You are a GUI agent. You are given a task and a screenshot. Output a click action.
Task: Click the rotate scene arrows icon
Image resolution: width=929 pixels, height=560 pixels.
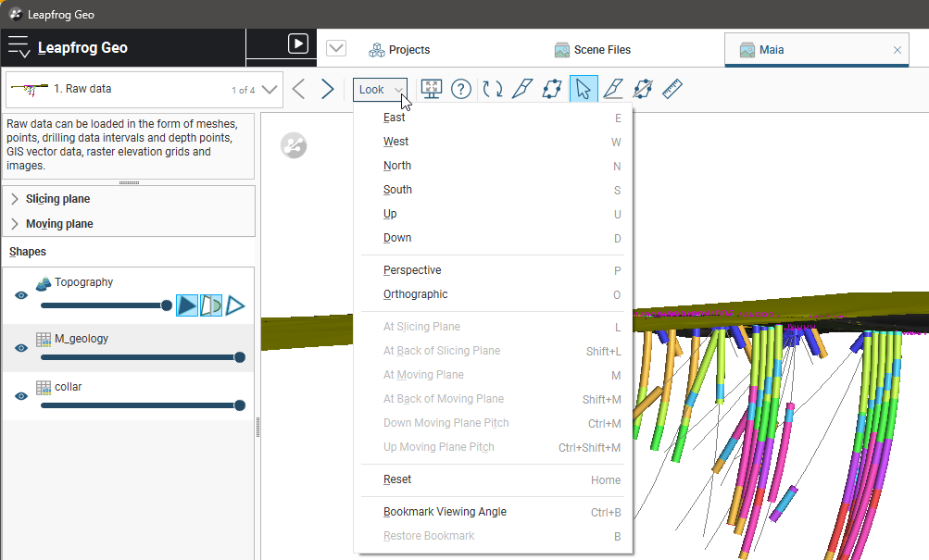tap(493, 89)
